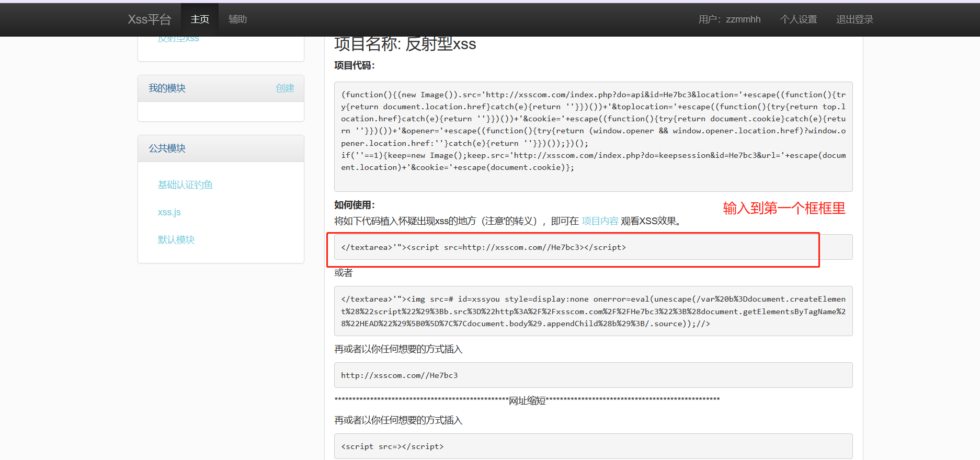
Task: Click the 如何使用: heading
Action: (355, 205)
